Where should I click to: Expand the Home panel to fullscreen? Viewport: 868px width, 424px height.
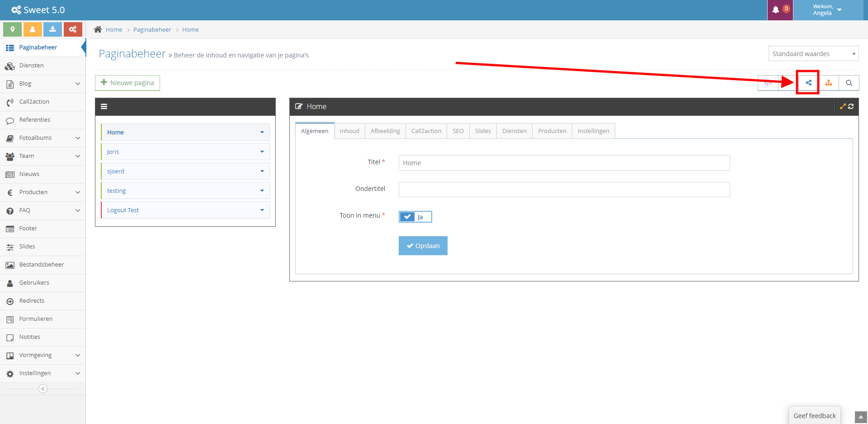[843, 106]
